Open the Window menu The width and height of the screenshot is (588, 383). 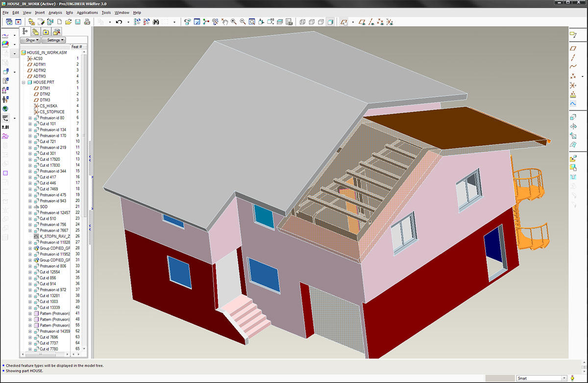[122, 12]
